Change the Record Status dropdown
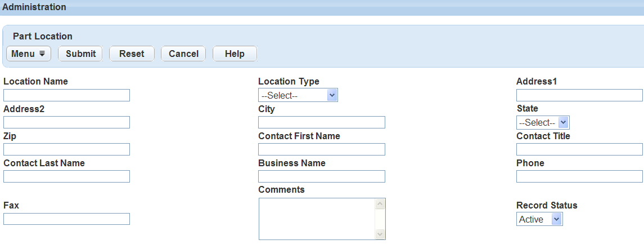 point(539,219)
